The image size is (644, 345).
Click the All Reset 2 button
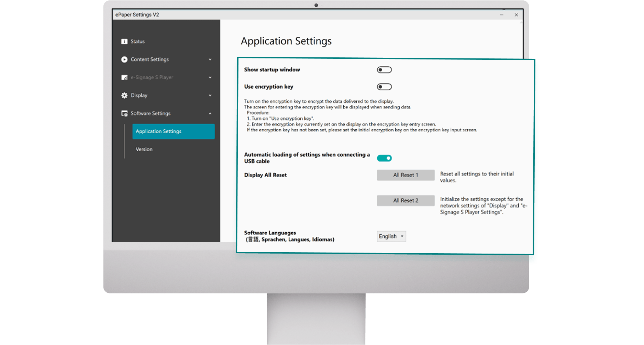406,200
